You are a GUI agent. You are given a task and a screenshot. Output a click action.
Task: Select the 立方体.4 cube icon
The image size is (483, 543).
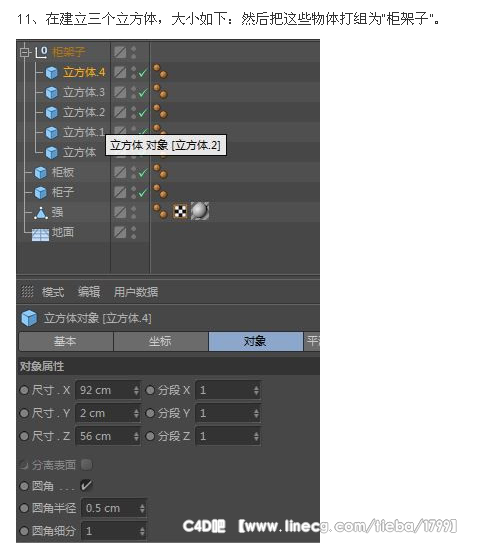pos(52,73)
